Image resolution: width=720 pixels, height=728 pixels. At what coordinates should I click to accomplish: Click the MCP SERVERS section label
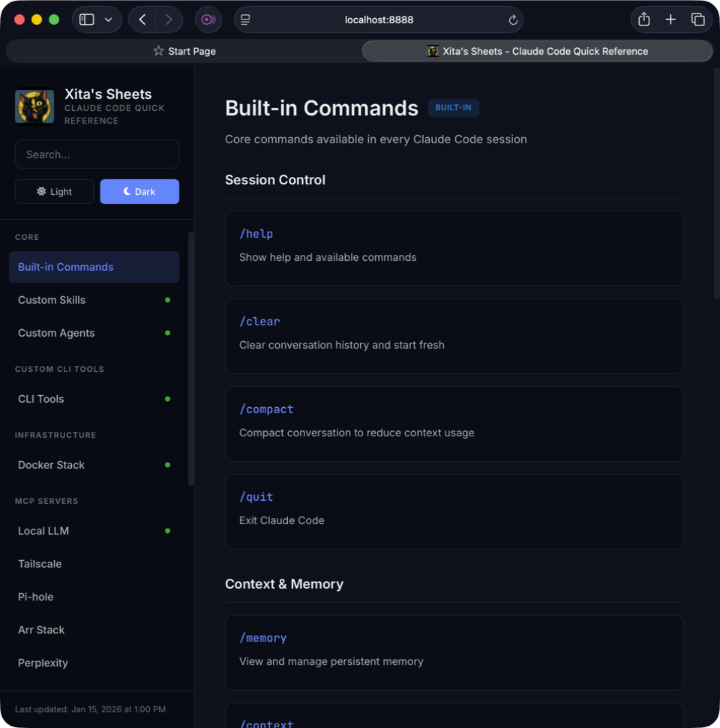(x=46, y=501)
